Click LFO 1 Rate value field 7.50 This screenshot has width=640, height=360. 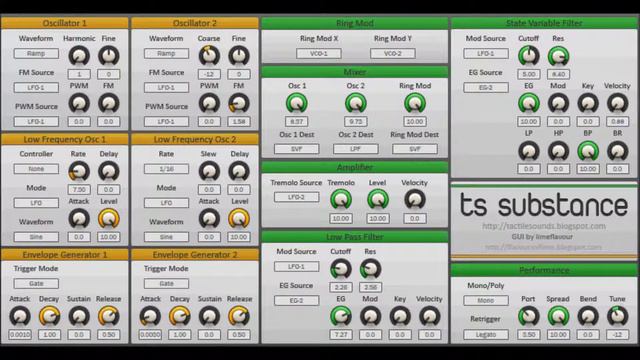click(79, 190)
